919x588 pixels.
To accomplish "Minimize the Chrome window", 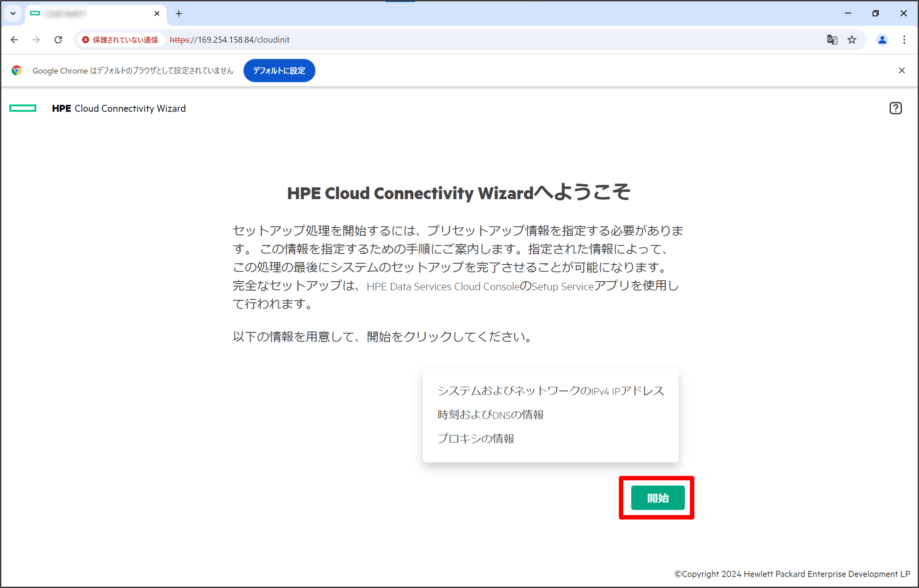I will (x=848, y=13).
